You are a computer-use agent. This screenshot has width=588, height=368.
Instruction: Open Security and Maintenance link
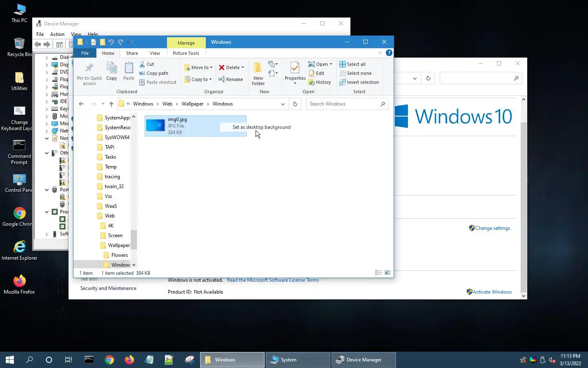108,288
